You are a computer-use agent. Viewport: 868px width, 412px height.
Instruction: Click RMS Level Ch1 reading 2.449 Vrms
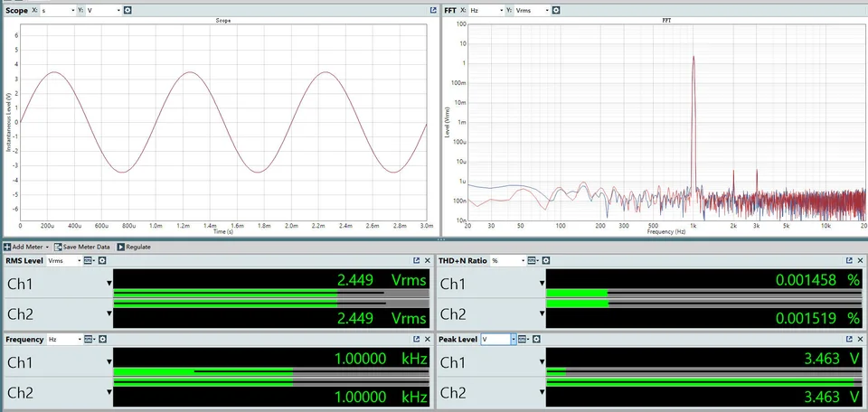pos(382,280)
